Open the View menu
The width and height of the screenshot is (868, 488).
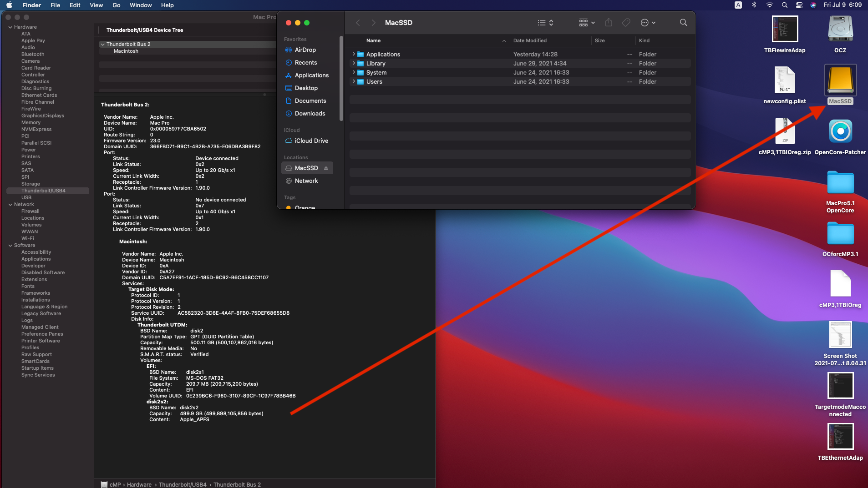tap(96, 5)
